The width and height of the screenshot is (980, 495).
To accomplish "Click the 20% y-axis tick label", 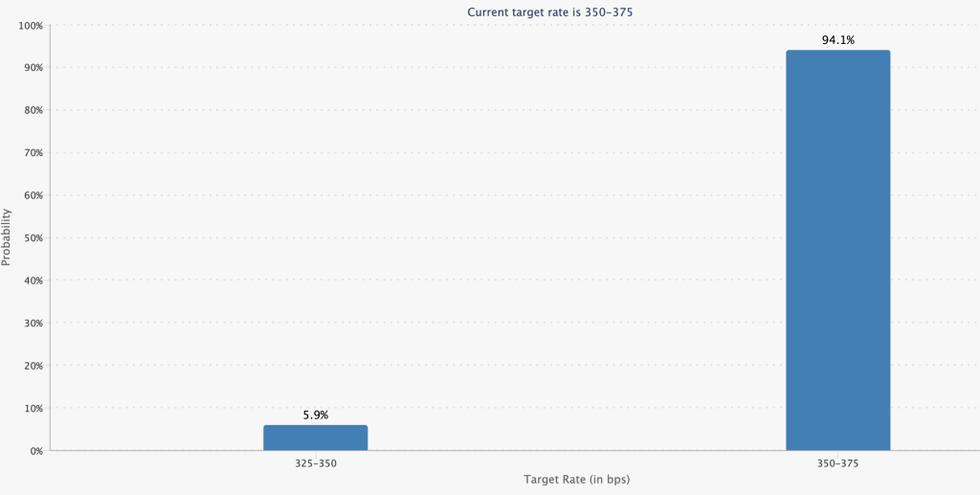I will (33, 366).
